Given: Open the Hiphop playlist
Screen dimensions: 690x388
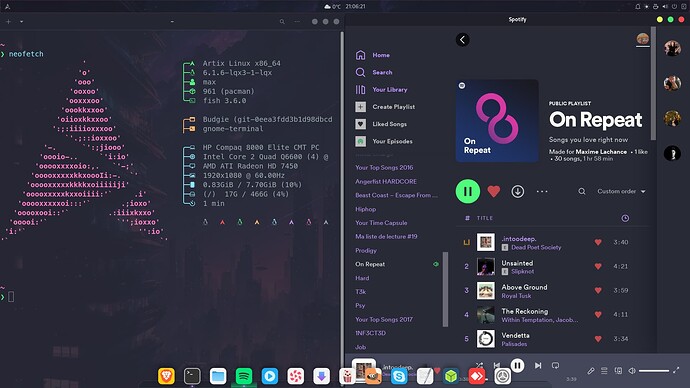Looking at the screenshot, I should 366,209.
